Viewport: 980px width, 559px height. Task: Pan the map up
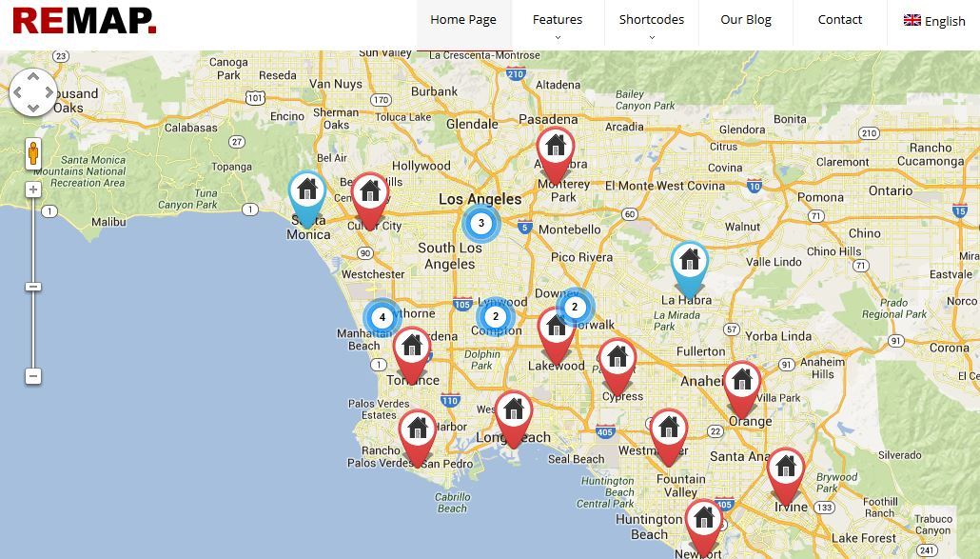tap(33, 76)
